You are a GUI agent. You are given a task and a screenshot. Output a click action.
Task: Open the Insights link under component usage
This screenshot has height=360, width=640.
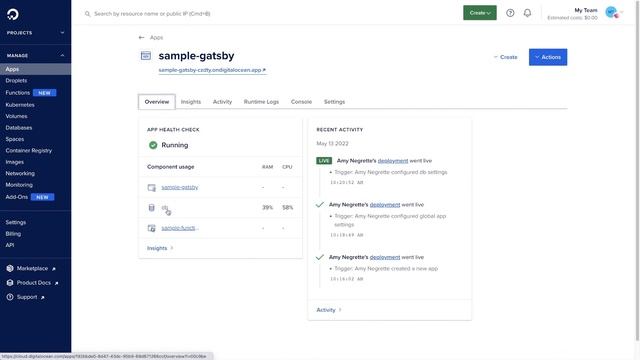[160, 248]
